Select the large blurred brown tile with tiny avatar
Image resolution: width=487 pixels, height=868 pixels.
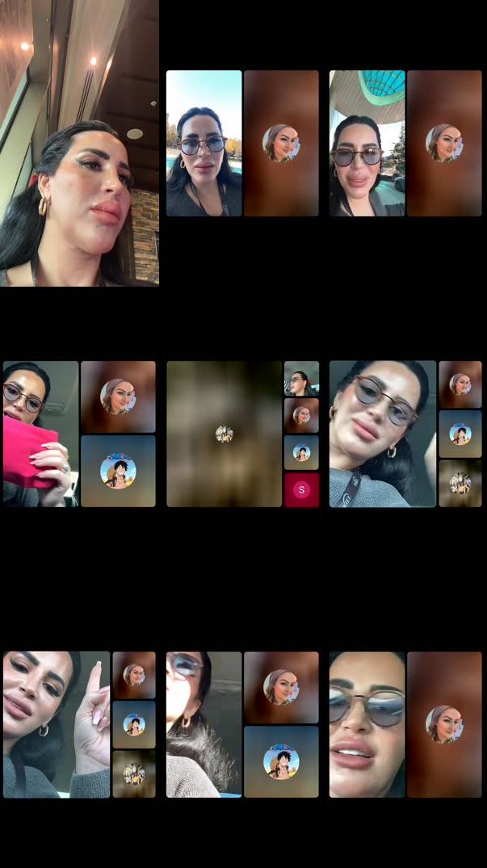pos(225,434)
